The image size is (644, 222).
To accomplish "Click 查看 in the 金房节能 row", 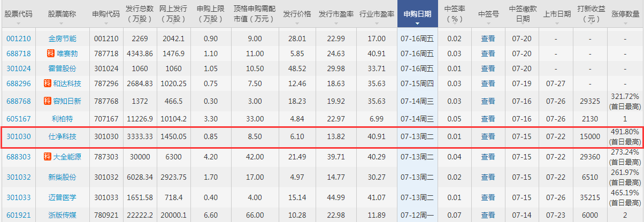I will 488,39.
